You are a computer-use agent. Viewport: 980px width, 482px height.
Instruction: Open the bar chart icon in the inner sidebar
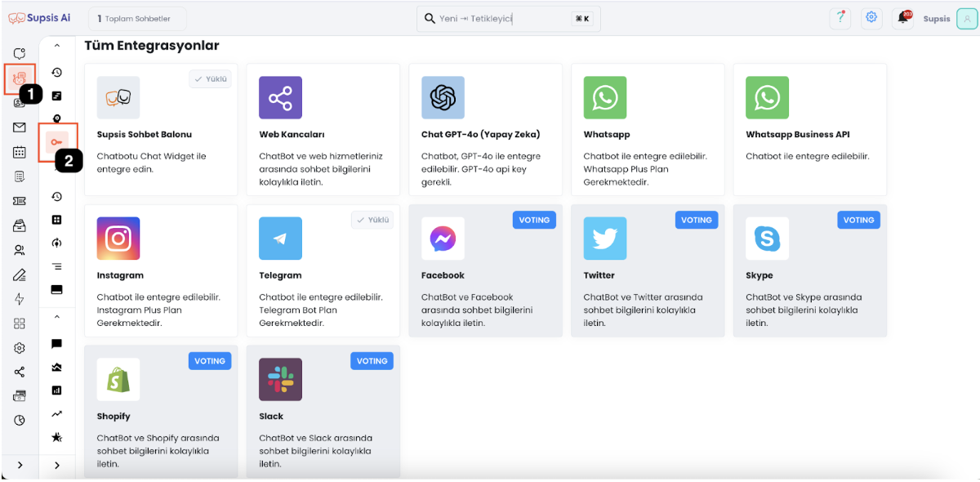56,391
